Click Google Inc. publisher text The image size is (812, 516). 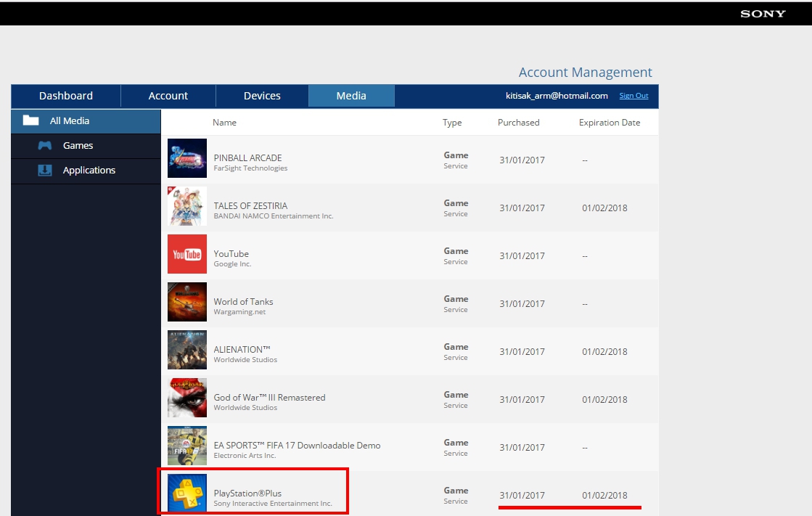click(232, 264)
